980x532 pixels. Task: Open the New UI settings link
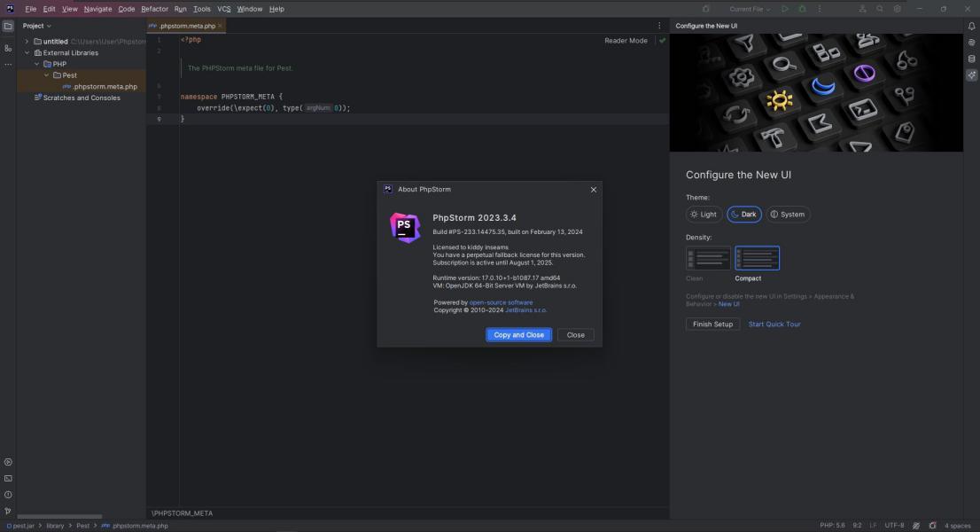point(728,304)
